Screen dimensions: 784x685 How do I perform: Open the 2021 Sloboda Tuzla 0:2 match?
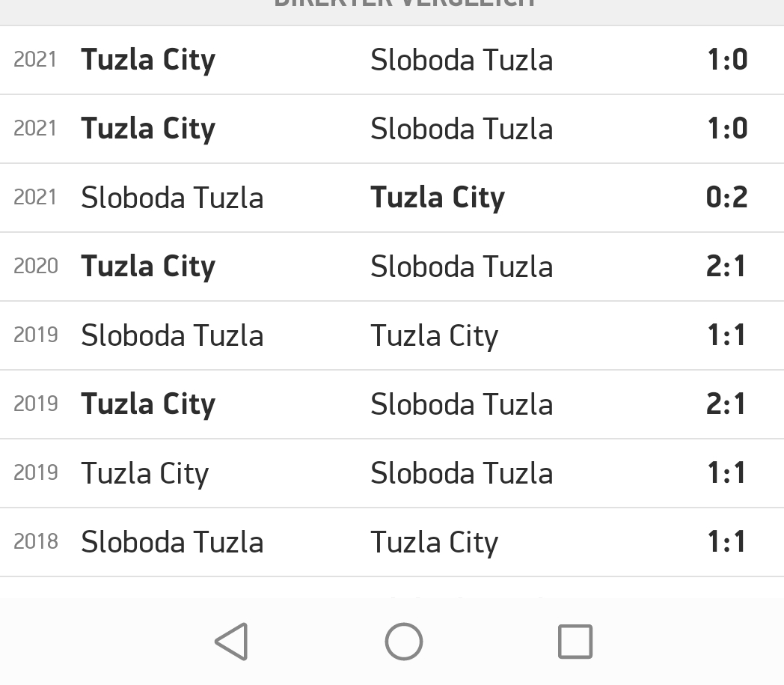coord(392,198)
